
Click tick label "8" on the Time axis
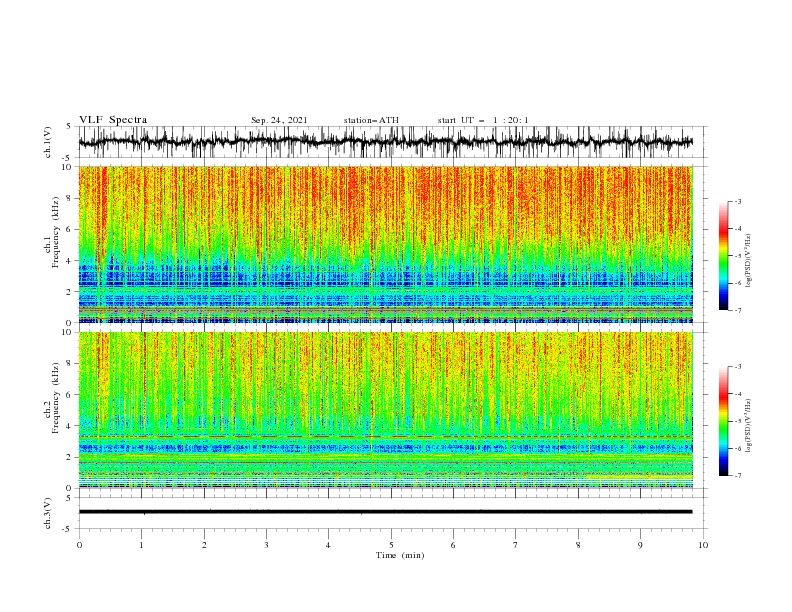pos(578,545)
